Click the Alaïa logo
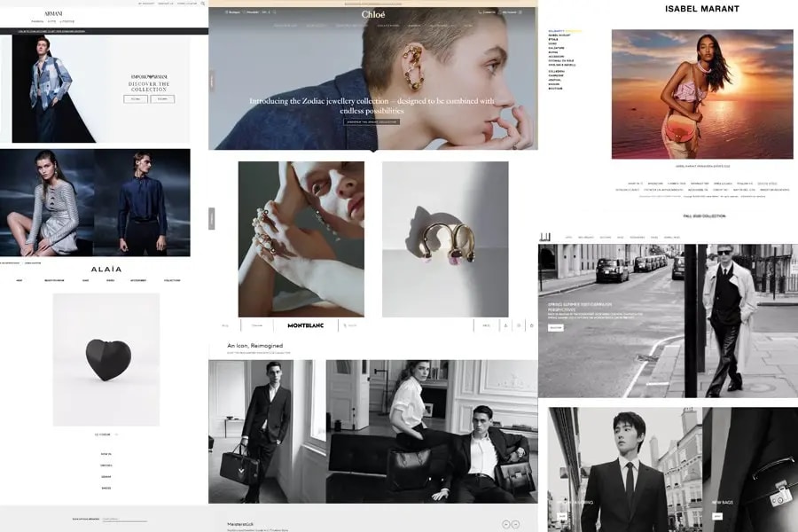The height and width of the screenshot is (532, 798). [106, 269]
